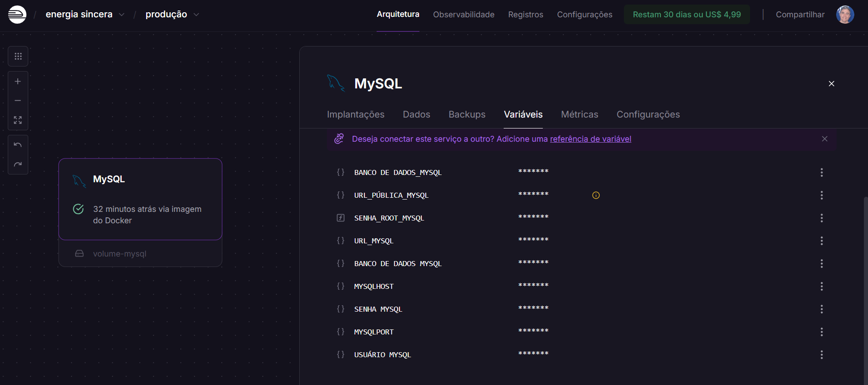
Task: Click the MYSQLPORT variable name
Action: [374, 332]
